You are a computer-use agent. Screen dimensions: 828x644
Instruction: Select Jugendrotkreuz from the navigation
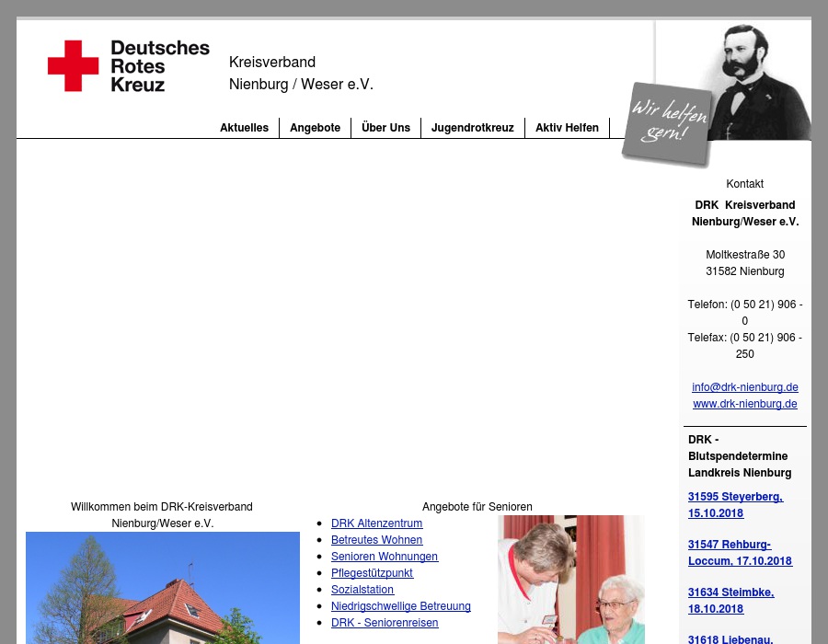pyautogui.click(x=472, y=128)
